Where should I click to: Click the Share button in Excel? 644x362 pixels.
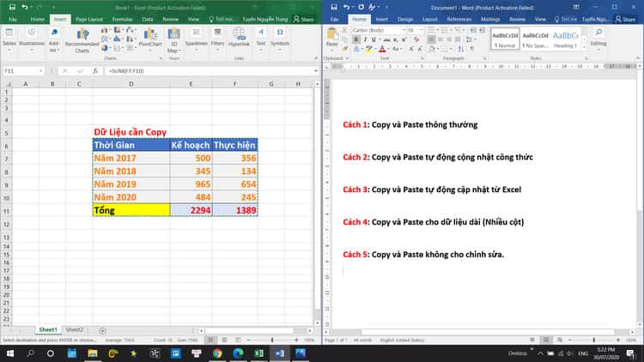[303, 19]
